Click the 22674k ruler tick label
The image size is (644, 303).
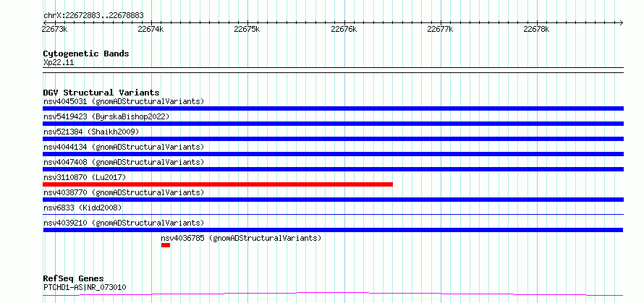tap(151, 29)
